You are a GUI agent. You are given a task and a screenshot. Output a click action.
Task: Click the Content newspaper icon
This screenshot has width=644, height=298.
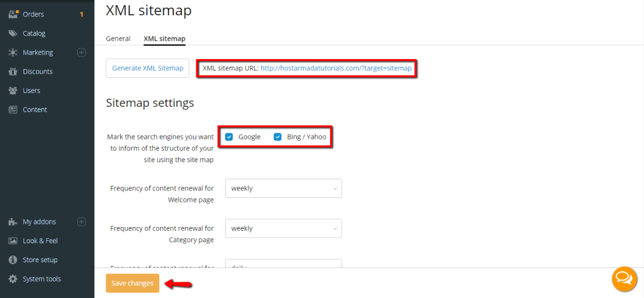click(x=13, y=109)
